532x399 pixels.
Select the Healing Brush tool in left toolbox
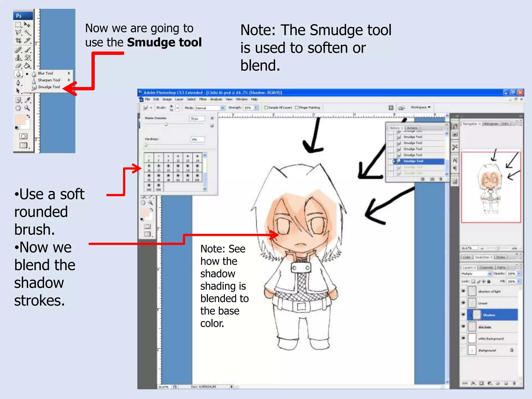[18, 50]
